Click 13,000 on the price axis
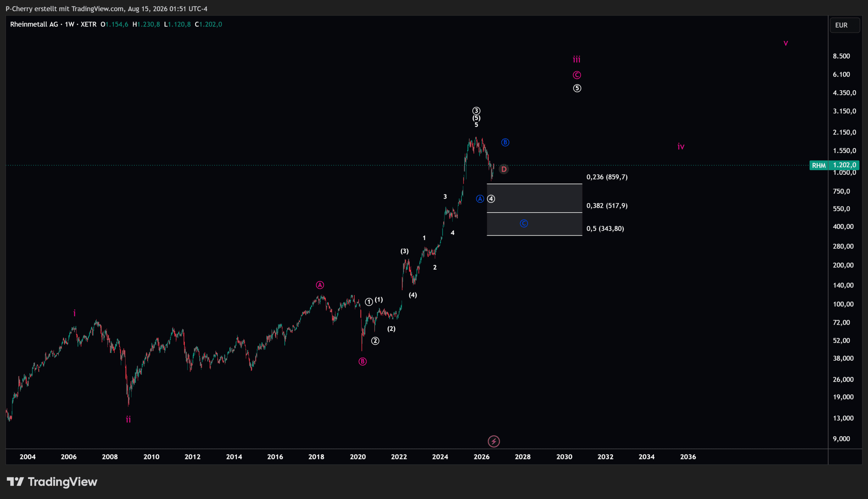 tap(843, 418)
